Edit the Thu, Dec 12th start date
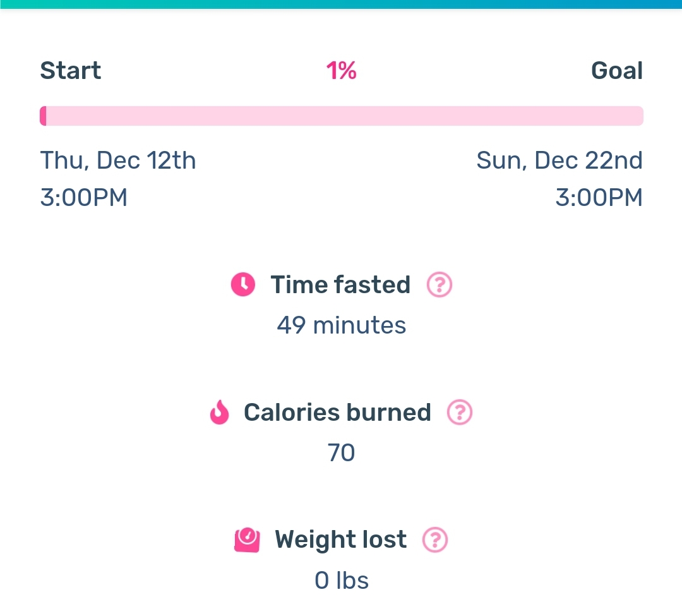 [x=118, y=160]
